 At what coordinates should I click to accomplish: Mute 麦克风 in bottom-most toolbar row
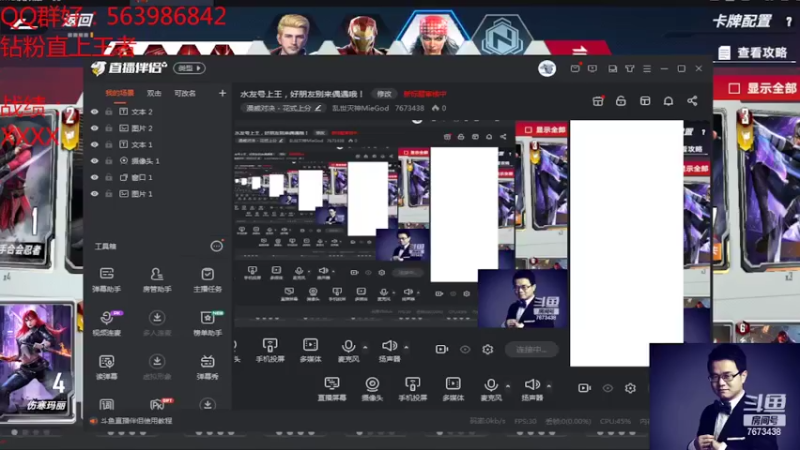coord(490,389)
